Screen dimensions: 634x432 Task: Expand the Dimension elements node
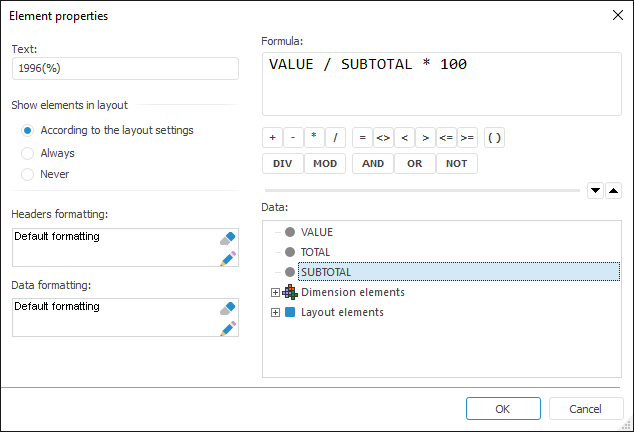pyautogui.click(x=275, y=292)
